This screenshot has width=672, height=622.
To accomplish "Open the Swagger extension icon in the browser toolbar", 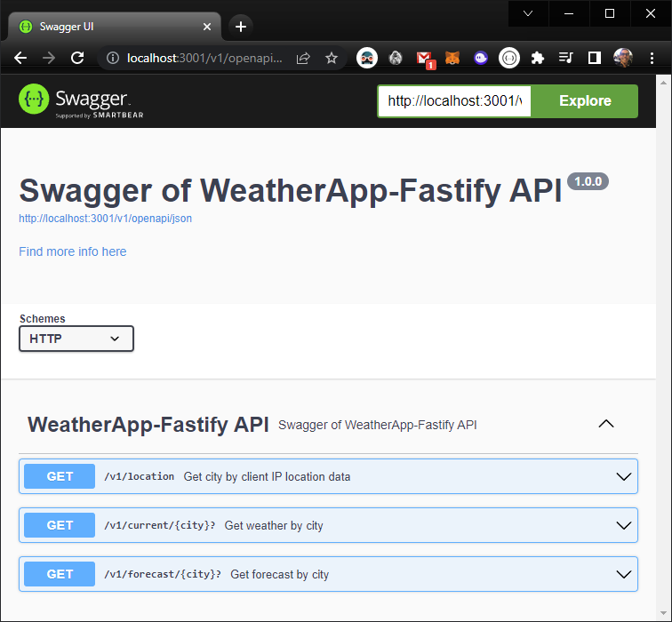I will 509,58.
